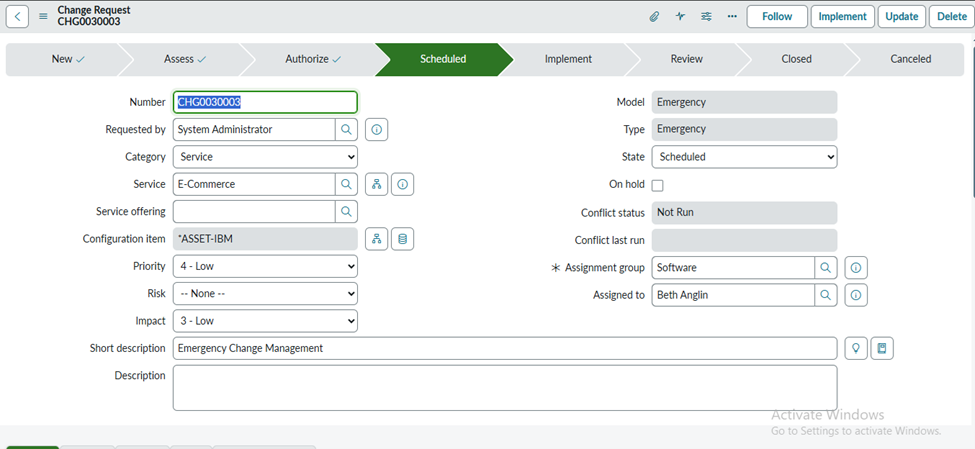Click the lightbulb icon beside Short description

pyautogui.click(x=855, y=348)
